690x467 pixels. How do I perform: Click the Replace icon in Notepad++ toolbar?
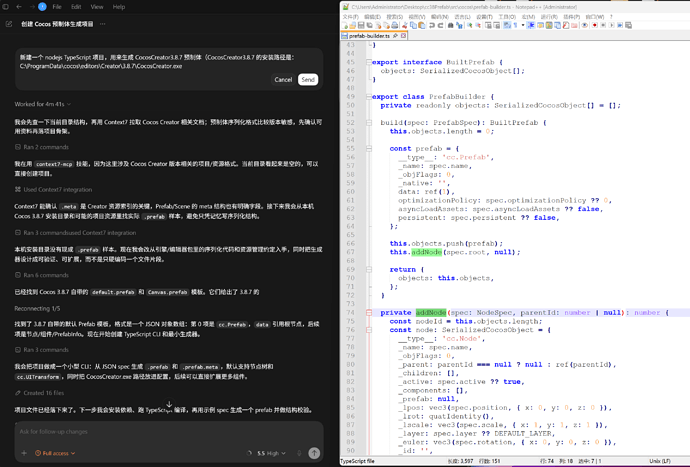coord(459,26)
